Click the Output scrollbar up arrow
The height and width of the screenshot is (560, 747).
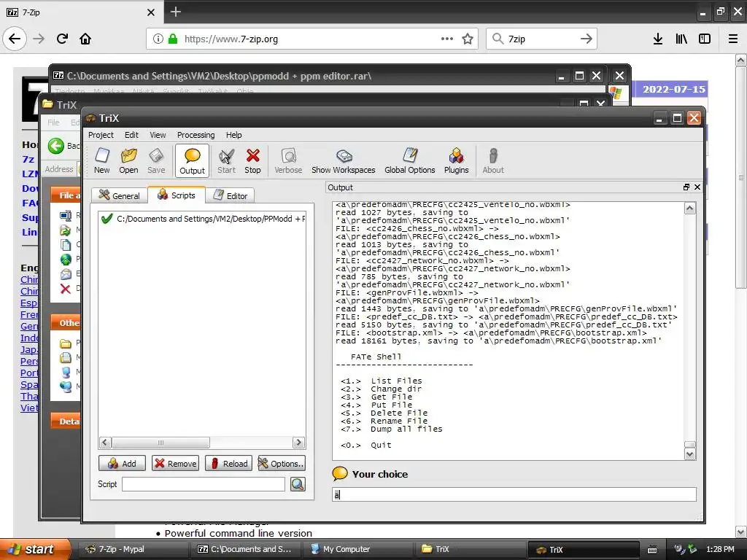tap(690, 208)
